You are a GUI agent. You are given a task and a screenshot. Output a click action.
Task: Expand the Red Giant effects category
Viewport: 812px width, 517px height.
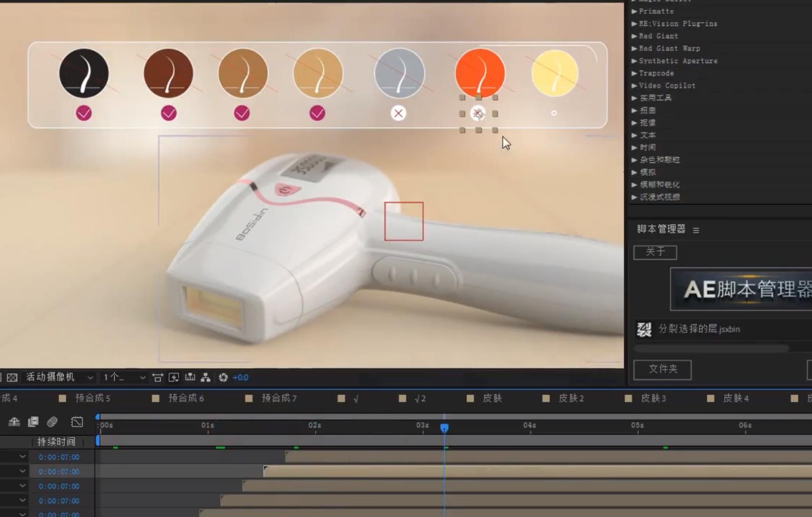click(x=634, y=36)
